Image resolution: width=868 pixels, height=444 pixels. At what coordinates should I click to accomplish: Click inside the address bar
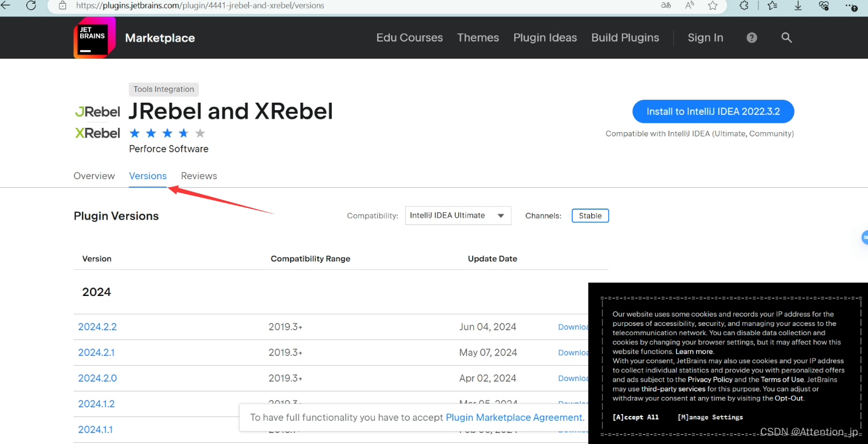[x=245, y=6]
